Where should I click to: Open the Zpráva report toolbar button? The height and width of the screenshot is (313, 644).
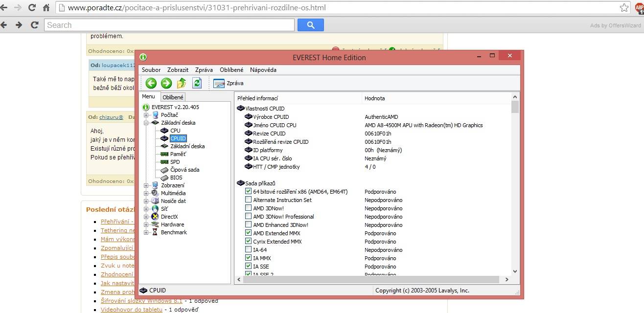229,83
